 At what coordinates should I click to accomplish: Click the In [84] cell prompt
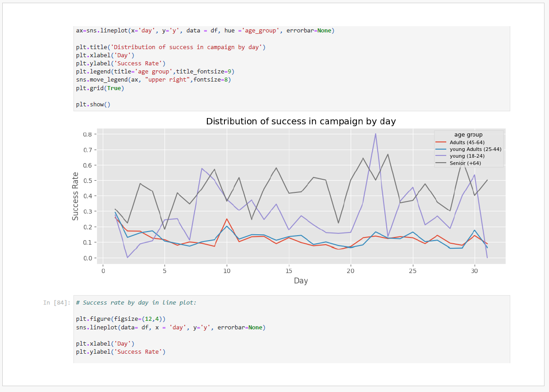coord(56,302)
